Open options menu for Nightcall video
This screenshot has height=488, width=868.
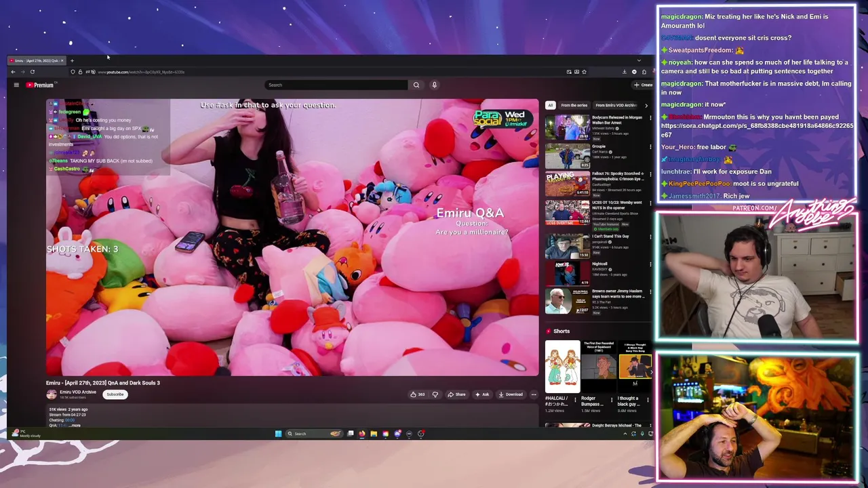pos(650,264)
